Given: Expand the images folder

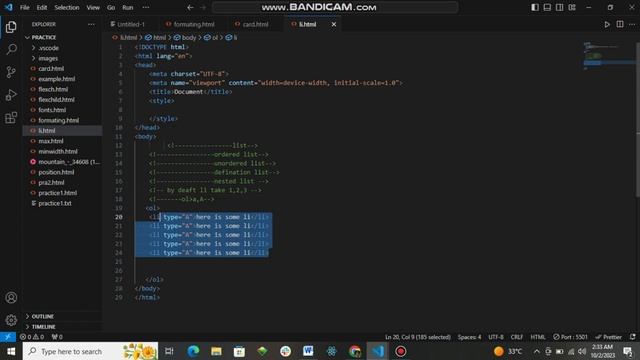Looking at the screenshot, I should [48, 58].
